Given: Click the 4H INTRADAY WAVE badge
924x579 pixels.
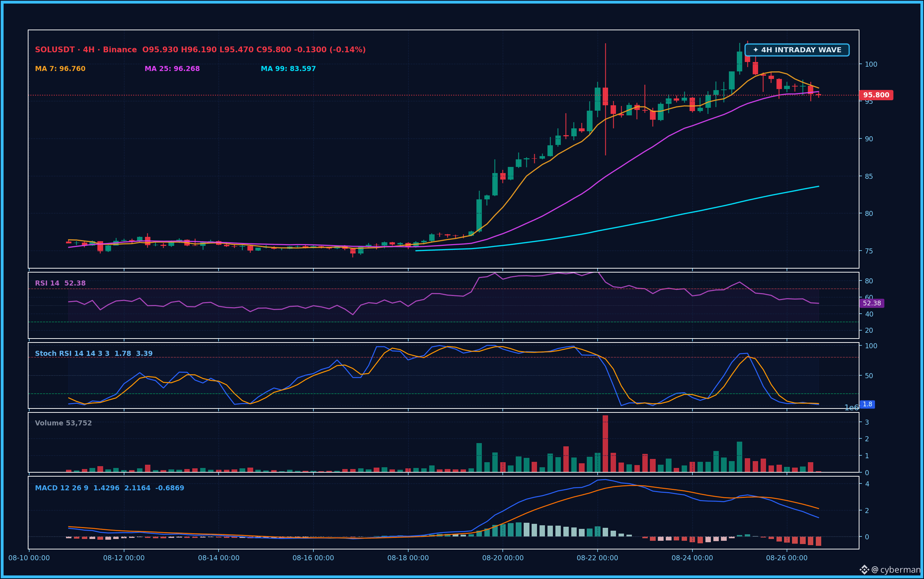Looking at the screenshot, I should click(x=797, y=50).
